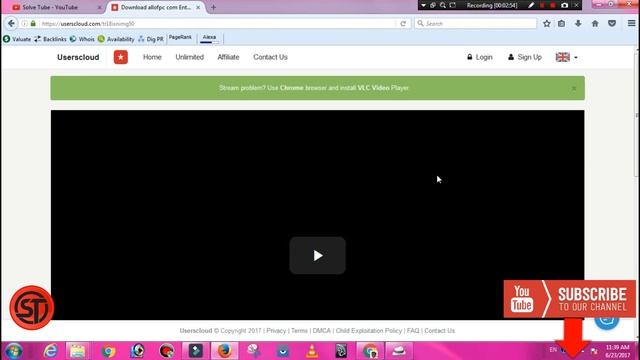Click the PageRank toolbar item
The height and width of the screenshot is (360, 640).
180,38
